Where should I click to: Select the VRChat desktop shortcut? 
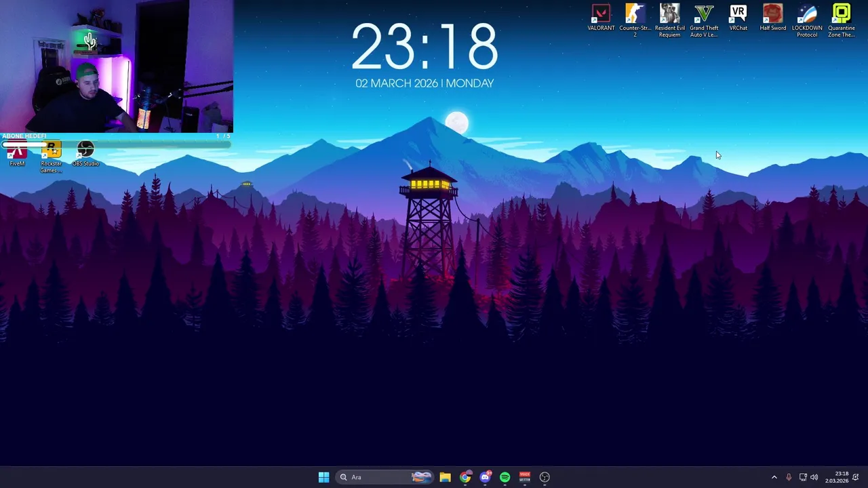[x=738, y=18]
